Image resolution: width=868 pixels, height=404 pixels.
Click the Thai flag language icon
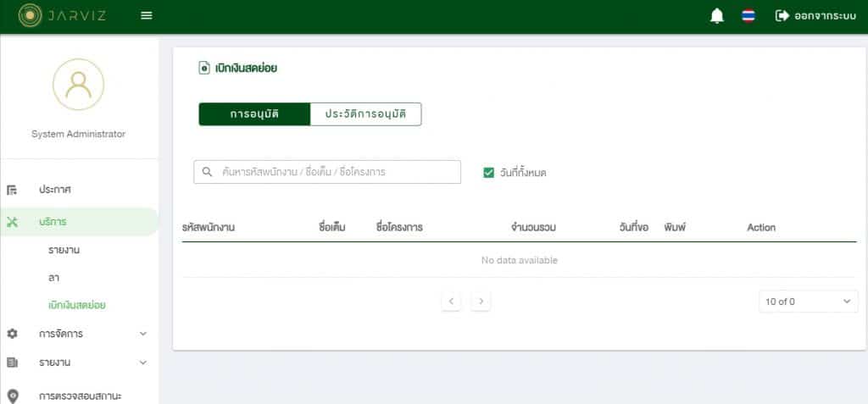[748, 16]
